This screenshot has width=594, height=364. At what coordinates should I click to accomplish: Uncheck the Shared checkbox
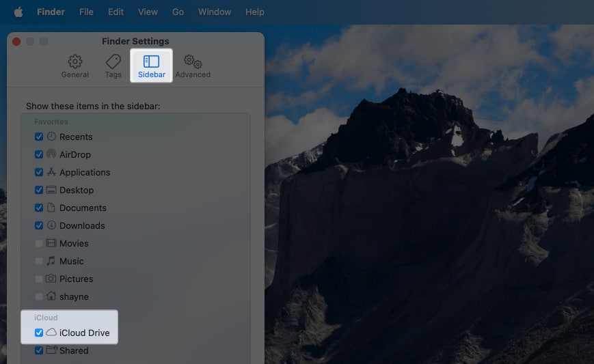click(x=39, y=350)
